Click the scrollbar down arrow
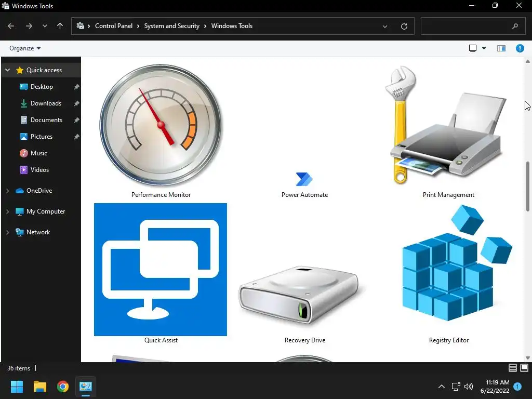The image size is (532, 399). 528,357
